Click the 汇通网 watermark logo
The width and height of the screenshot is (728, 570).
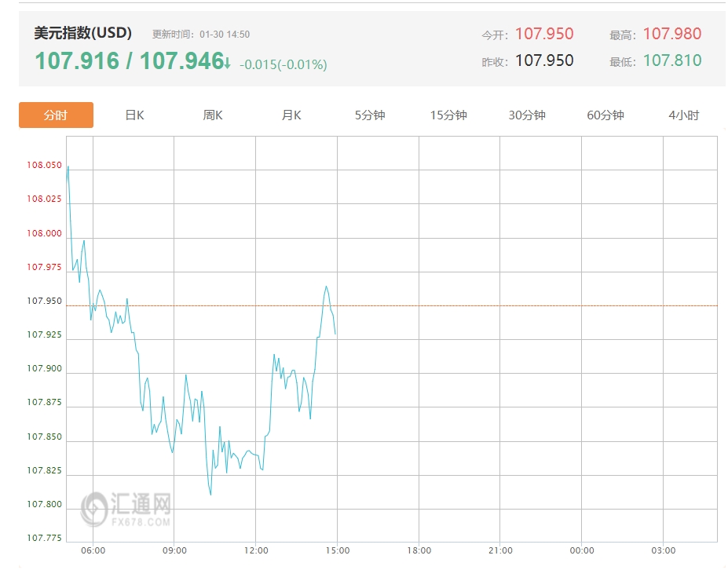click(126, 509)
